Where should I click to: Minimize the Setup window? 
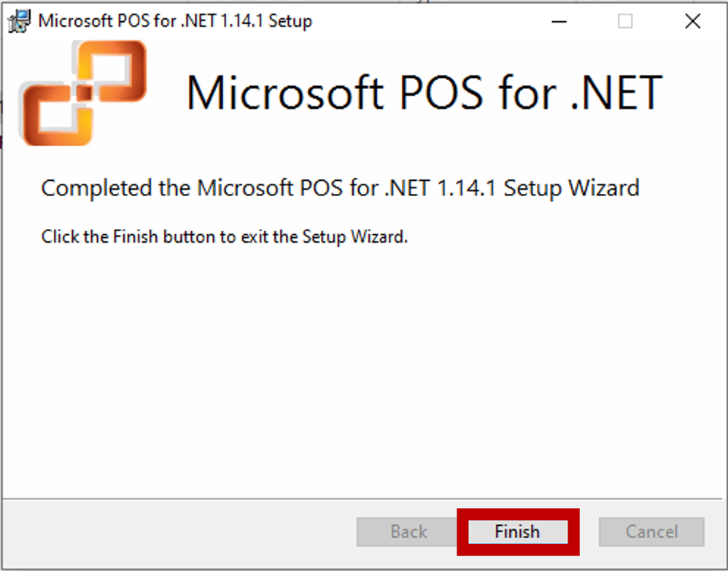click(x=559, y=21)
